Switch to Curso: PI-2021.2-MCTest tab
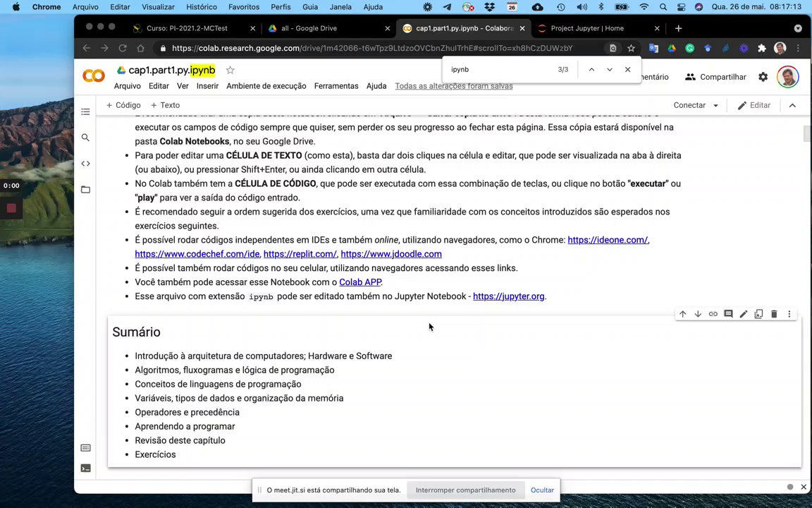 [x=192, y=28]
